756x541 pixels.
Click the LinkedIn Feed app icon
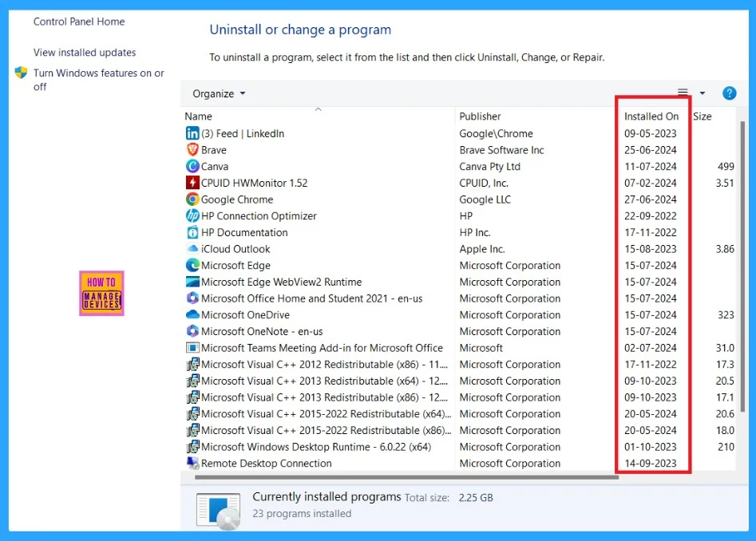pos(192,133)
